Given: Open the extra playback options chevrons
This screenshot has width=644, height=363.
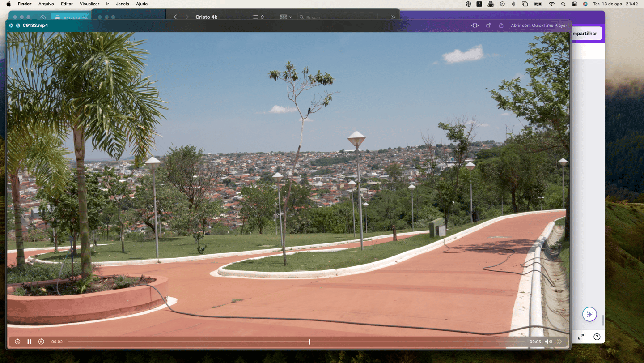Looking at the screenshot, I should (559, 342).
